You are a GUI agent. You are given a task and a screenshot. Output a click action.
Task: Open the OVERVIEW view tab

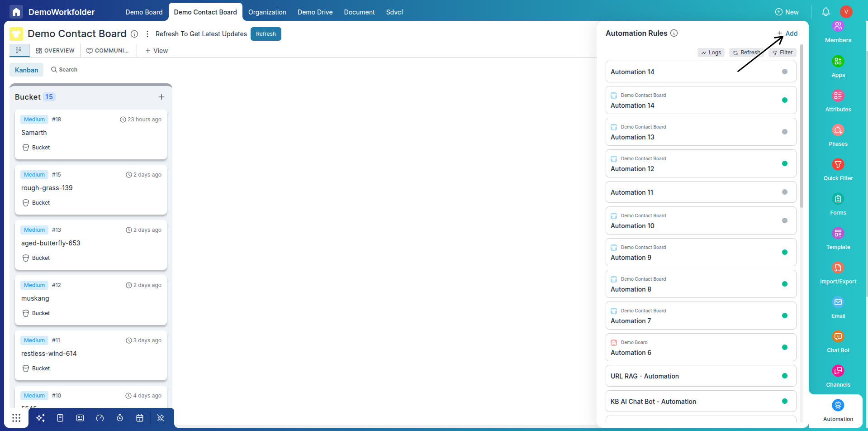55,51
